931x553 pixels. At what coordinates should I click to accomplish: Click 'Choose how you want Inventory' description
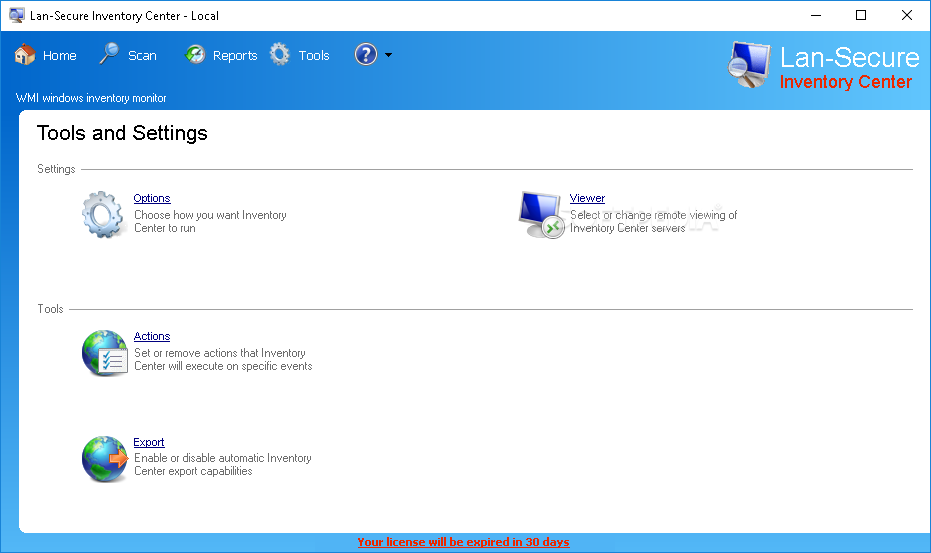210,222
